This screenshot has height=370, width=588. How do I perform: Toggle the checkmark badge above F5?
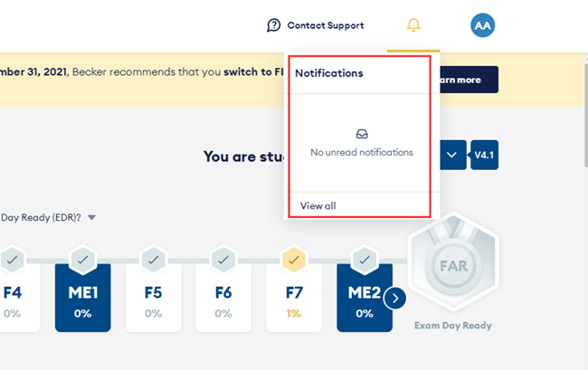[153, 261]
